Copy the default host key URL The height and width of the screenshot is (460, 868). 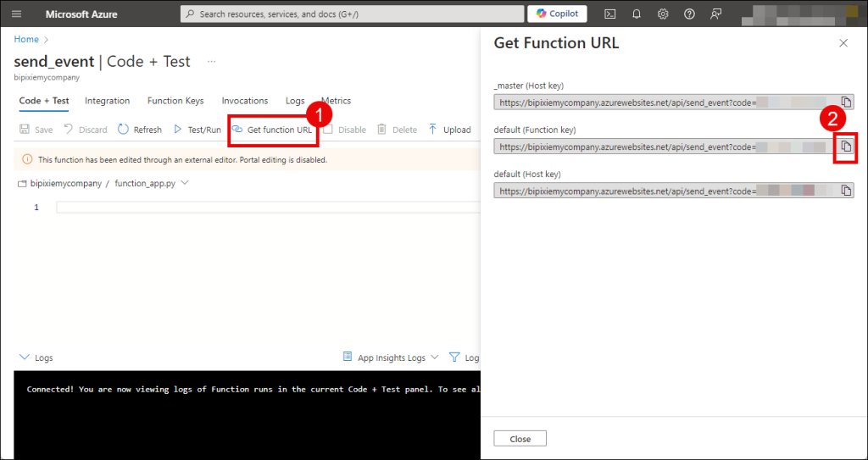click(x=845, y=191)
